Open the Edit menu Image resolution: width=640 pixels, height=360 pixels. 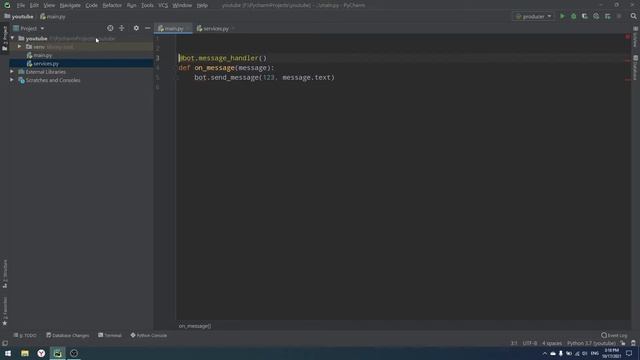tap(34, 5)
